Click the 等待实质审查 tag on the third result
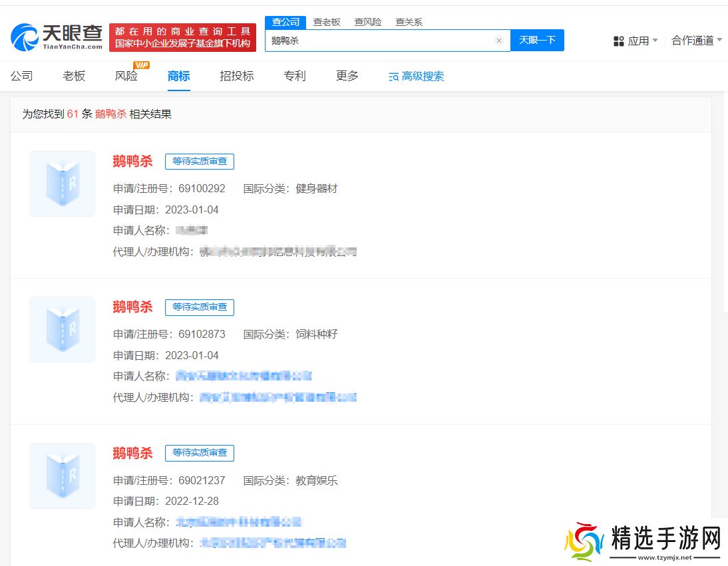728x566 pixels. [x=200, y=453]
